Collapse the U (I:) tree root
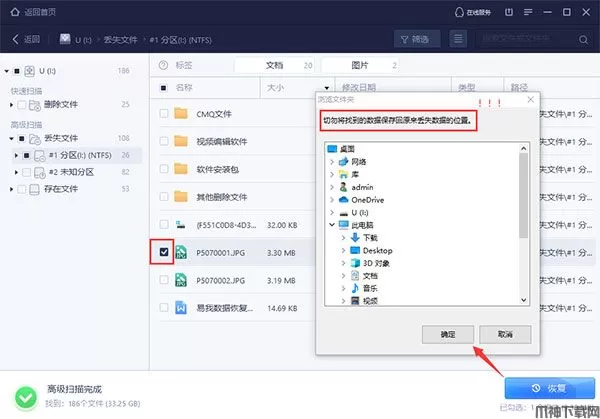The width and height of the screenshot is (600, 419). pos(7,71)
